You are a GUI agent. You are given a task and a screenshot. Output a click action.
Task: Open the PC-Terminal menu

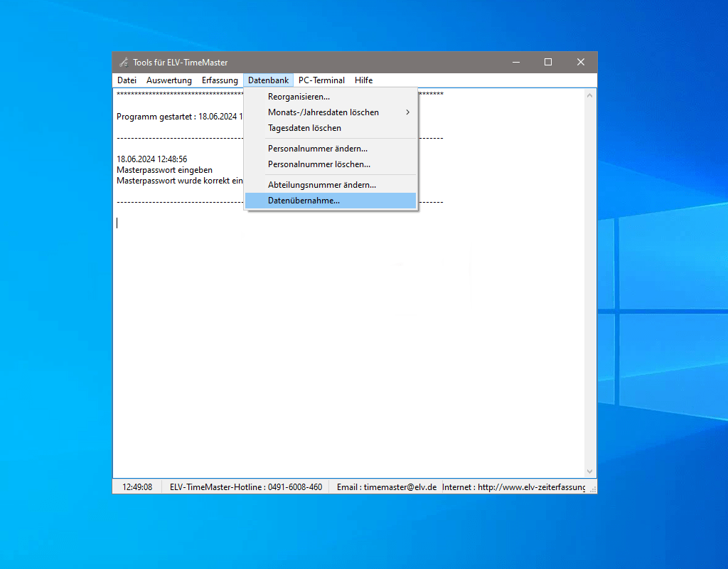pos(321,80)
